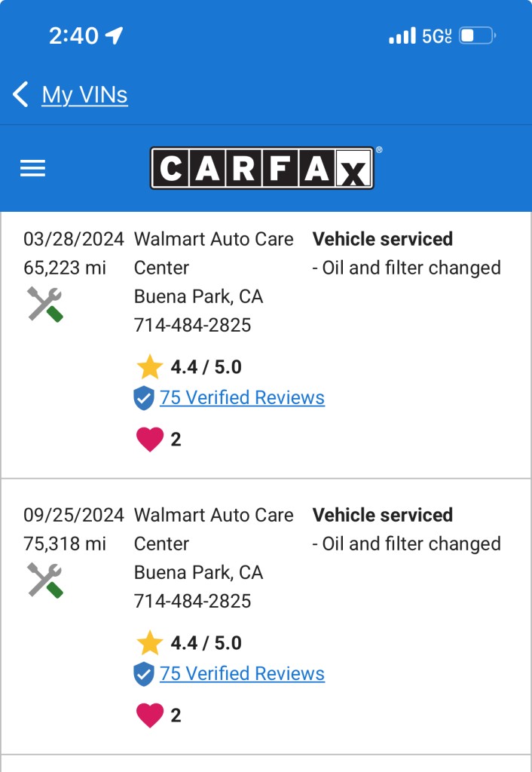Tap the heart icon in first record

point(150,440)
